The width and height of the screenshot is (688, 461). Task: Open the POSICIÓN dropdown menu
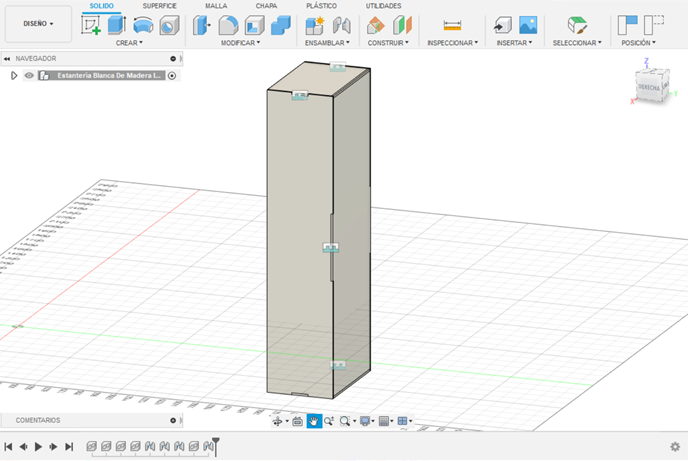(638, 43)
